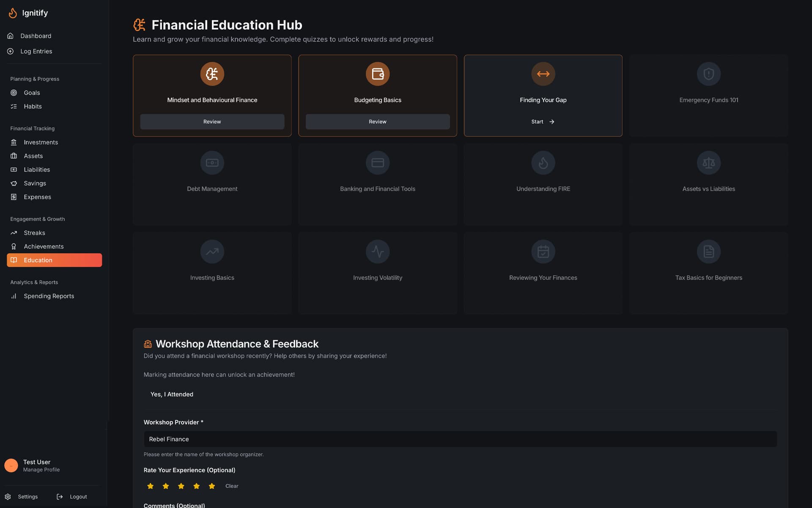Click the Tax Basics document icon
Viewport: 812px width, 508px height.
click(708, 252)
